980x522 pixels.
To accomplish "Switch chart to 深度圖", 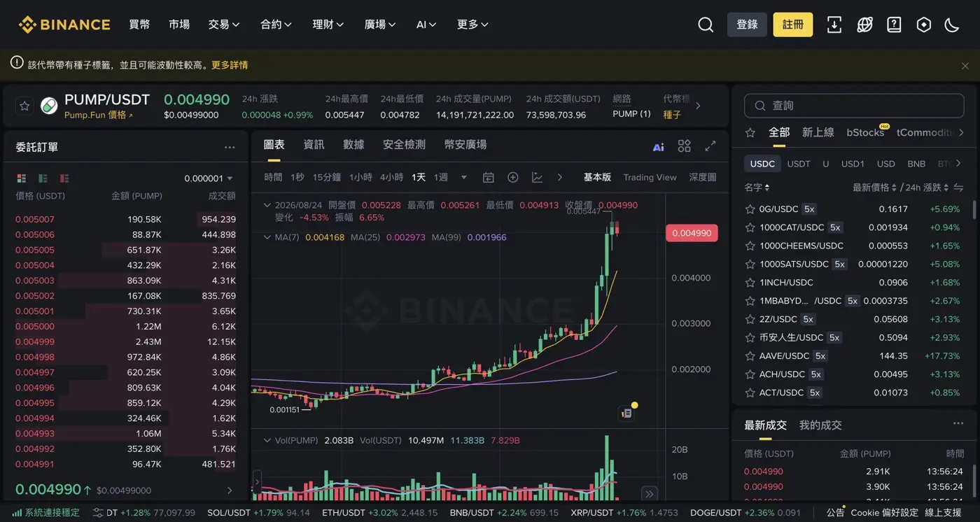I will (703, 178).
